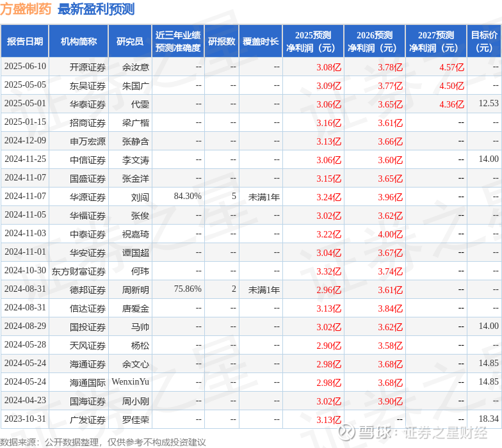Click the 3.32亿 forecast value
Screen dimensions: 502x448
pos(329,271)
